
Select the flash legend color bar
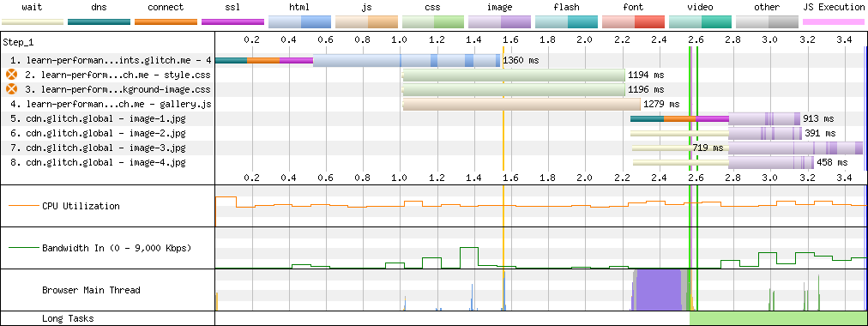[x=567, y=22]
